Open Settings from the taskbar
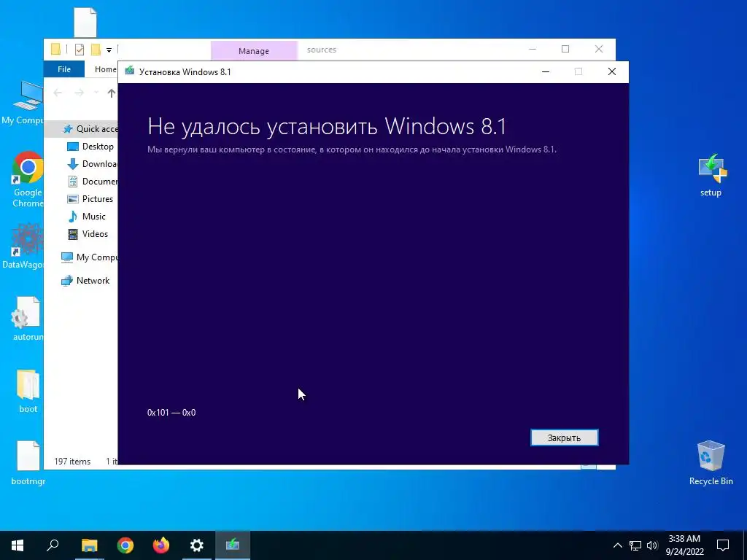The image size is (747, 560). [197, 545]
